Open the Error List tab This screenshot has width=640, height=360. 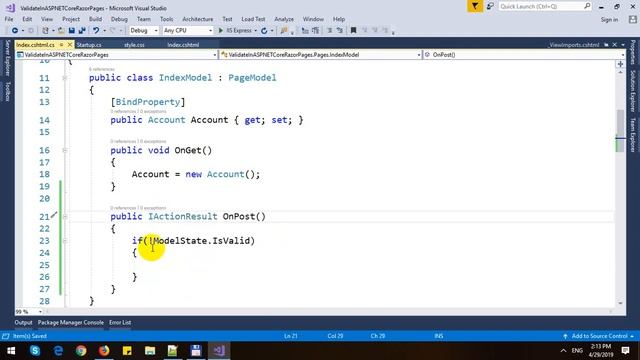pos(120,322)
